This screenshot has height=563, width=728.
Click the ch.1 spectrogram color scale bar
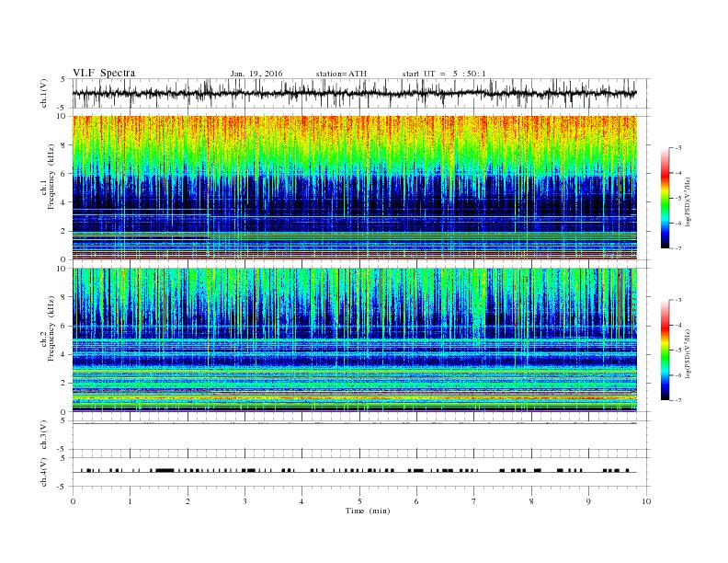point(665,198)
